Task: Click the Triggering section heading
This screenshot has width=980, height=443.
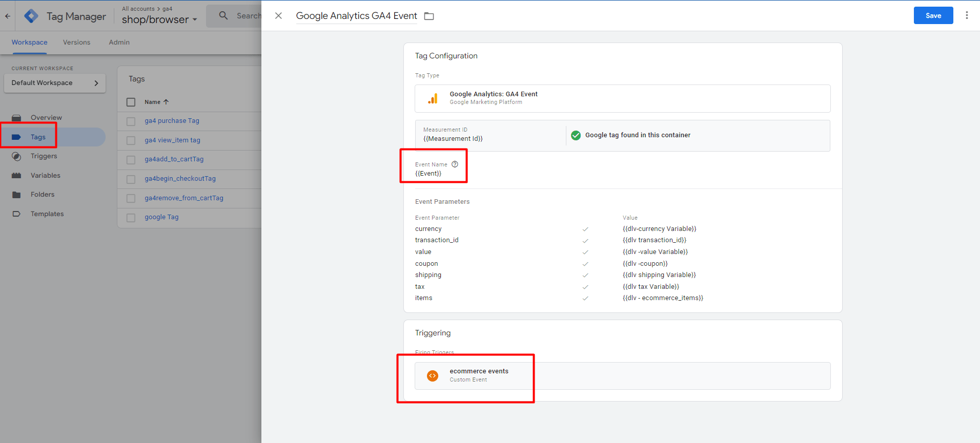Action: coord(433,333)
